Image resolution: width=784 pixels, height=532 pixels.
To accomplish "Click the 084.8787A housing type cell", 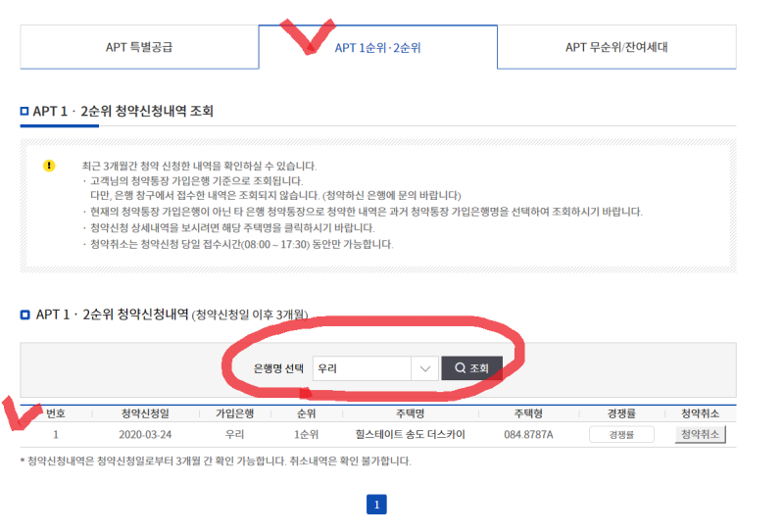I will tap(528, 434).
